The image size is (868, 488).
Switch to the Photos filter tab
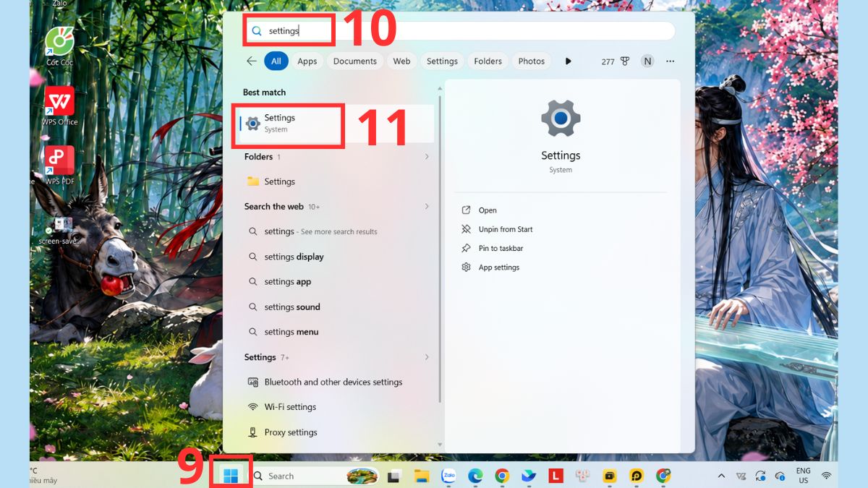(x=532, y=61)
